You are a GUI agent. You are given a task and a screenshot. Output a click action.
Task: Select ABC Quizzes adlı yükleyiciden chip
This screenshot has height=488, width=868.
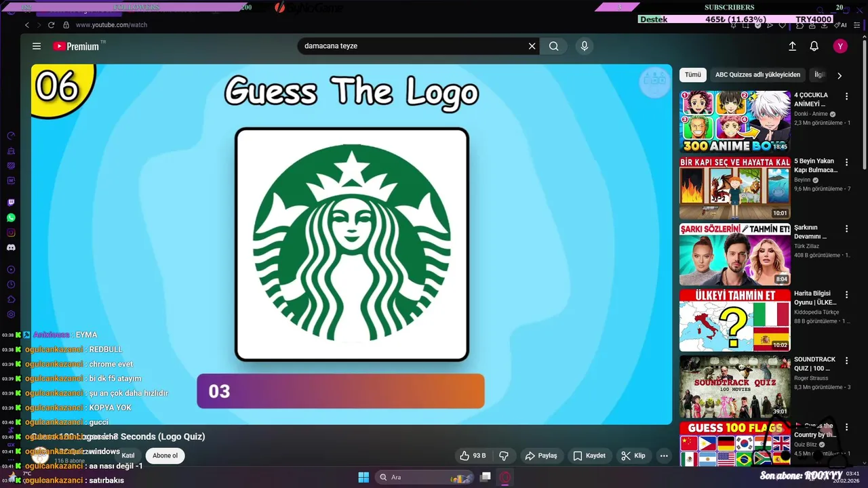pyautogui.click(x=757, y=75)
